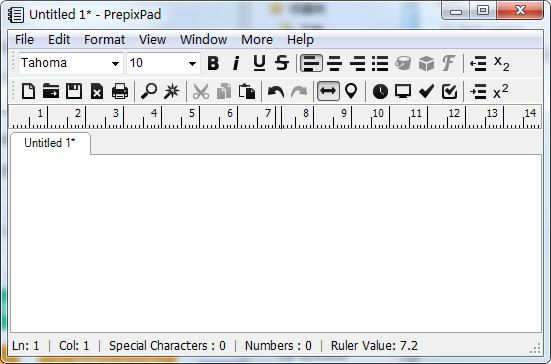The height and width of the screenshot is (364, 551).
Task: Click the magic wand icon
Action: [171, 91]
